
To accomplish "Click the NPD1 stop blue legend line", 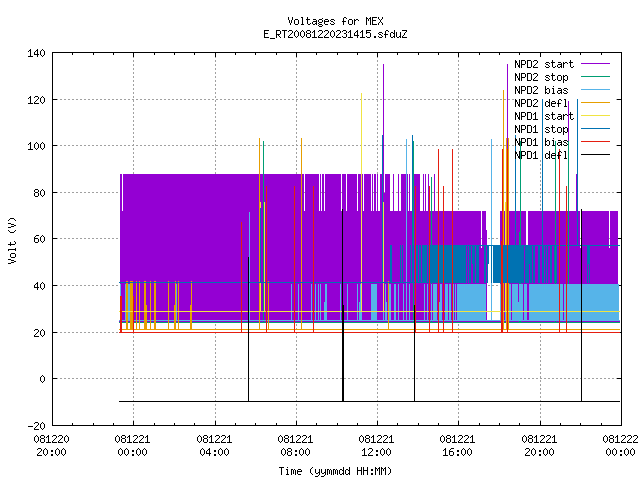I will point(595,129).
